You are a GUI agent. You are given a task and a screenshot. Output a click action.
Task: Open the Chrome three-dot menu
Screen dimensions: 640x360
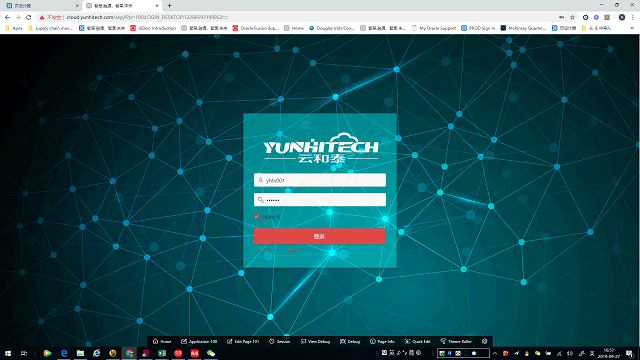(x=633, y=17)
